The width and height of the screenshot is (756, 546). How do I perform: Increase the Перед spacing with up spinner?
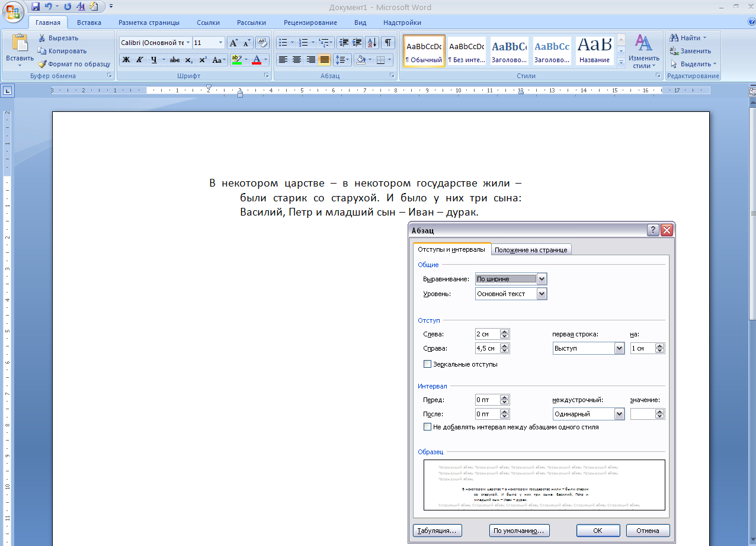[x=505, y=397]
